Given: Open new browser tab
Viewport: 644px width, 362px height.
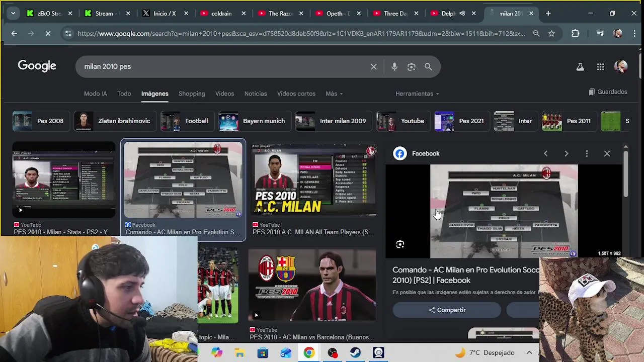Looking at the screenshot, I should (x=548, y=13).
